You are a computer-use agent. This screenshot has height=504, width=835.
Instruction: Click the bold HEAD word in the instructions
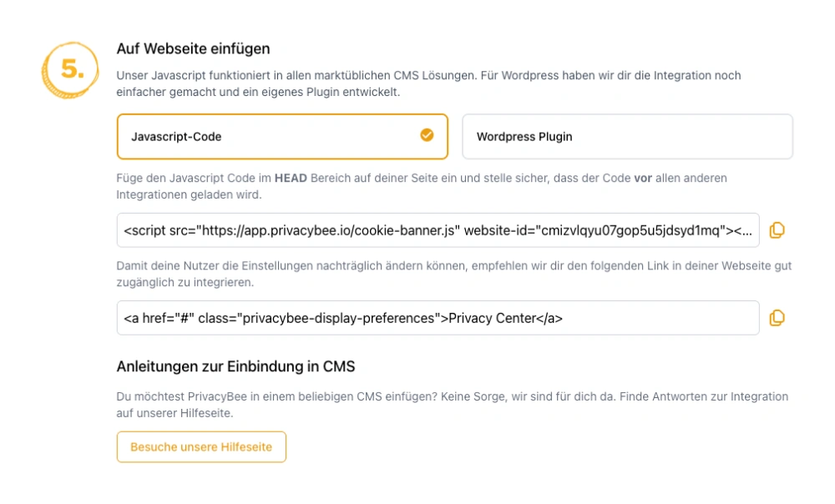pyautogui.click(x=291, y=178)
